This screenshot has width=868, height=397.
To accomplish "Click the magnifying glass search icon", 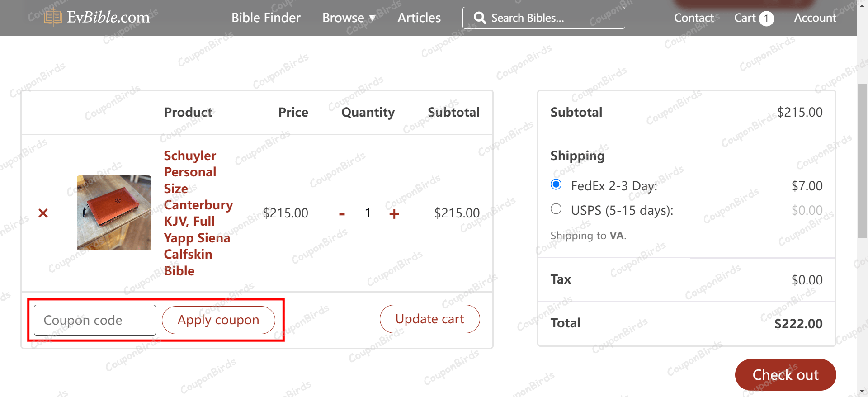I will click(x=480, y=18).
